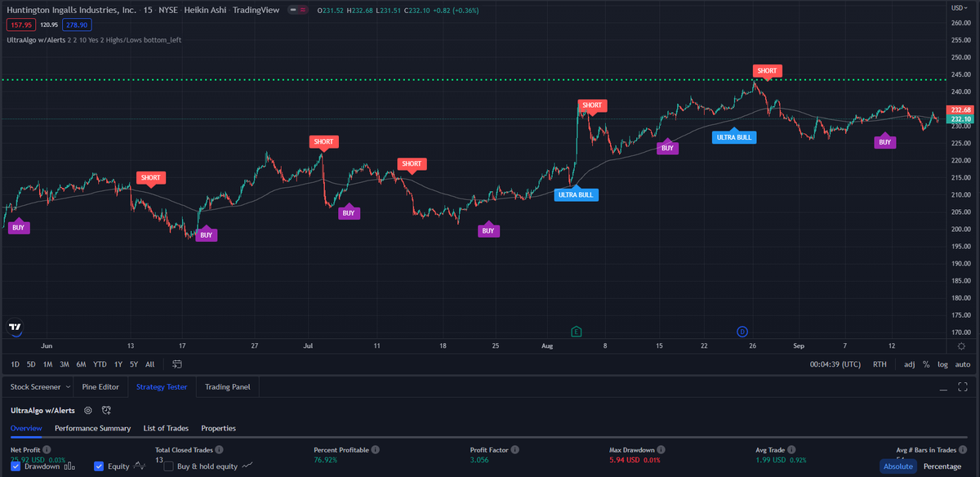
Task: Click the TradingView watermark logo on the chart
Action: [x=15, y=325]
